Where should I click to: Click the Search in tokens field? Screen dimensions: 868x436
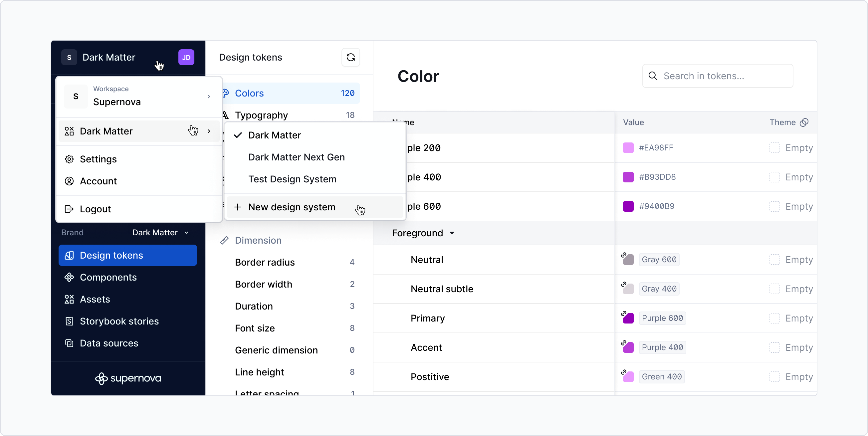click(x=717, y=76)
